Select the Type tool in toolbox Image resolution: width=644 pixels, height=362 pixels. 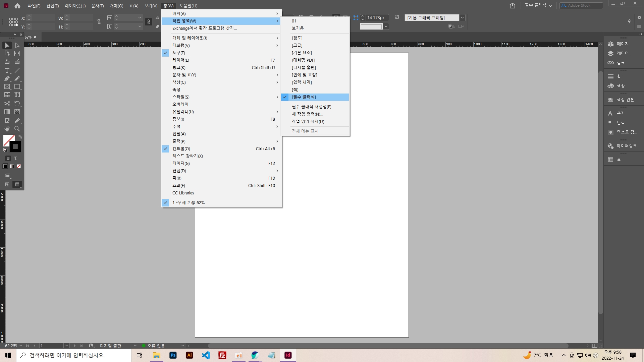coord(7,70)
